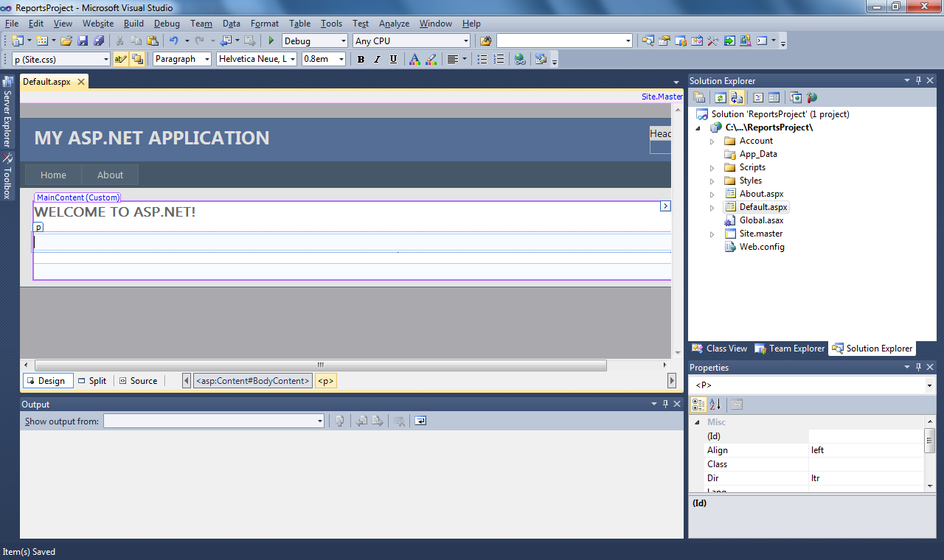
Task: Click the New Project icon
Action: pyautogui.click(x=17, y=41)
